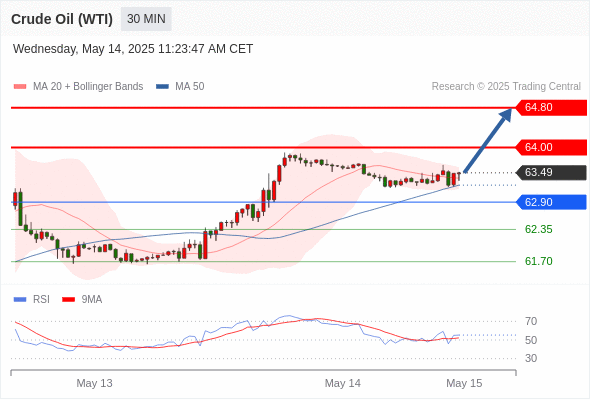Toggle the RSI legend entry
Screen dimensions: 590x400
tap(32, 300)
